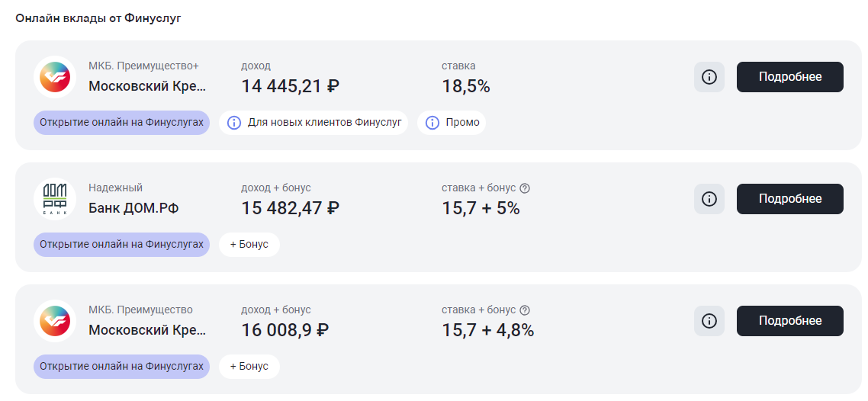This screenshot has width=868, height=401.
Task: Click info icon button on МКБ. Преимущество+ card
Action: (709, 77)
